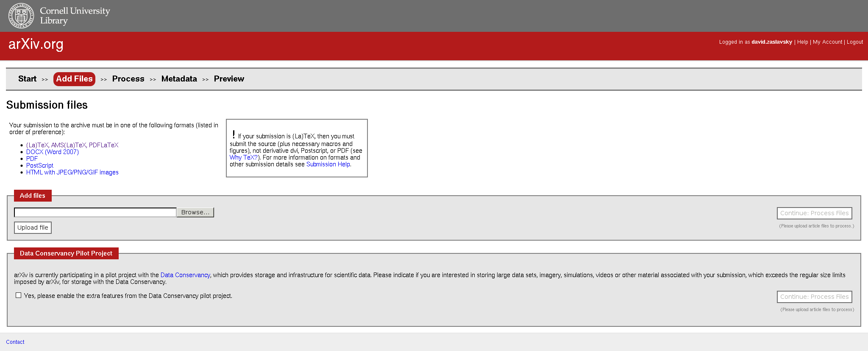This screenshot has width=868, height=351.
Task: Go to the Start submission step
Action: (x=28, y=79)
